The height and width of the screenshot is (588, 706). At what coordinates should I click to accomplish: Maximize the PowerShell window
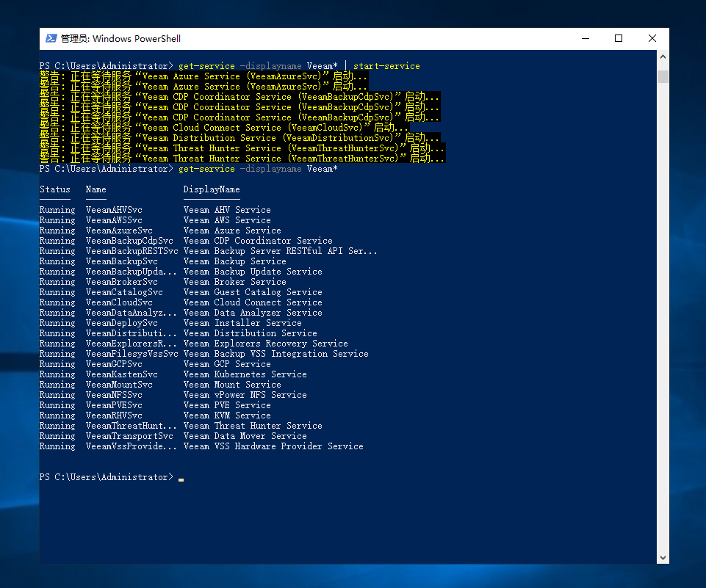click(x=619, y=39)
